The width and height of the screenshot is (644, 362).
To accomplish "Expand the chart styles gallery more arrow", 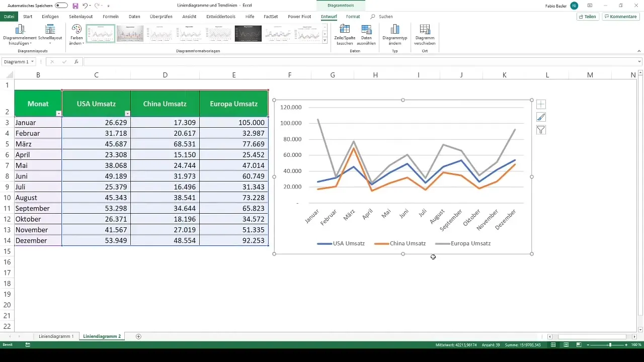I will coord(325,40).
